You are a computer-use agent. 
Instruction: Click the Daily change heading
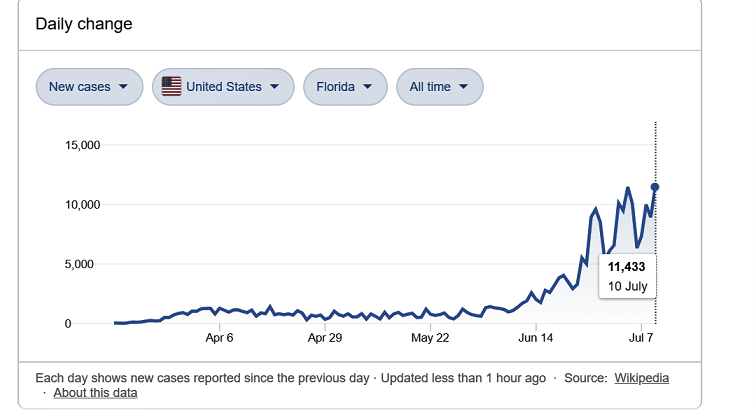[x=84, y=23]
